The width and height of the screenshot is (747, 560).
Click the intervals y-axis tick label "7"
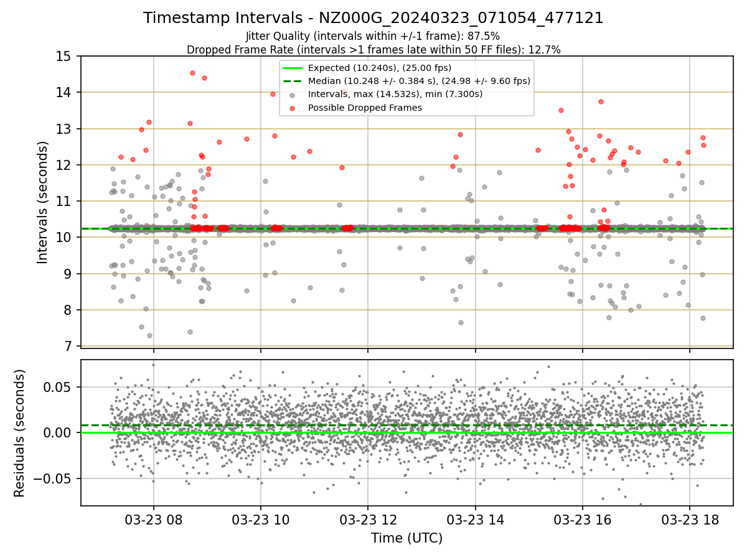(68, 346)
